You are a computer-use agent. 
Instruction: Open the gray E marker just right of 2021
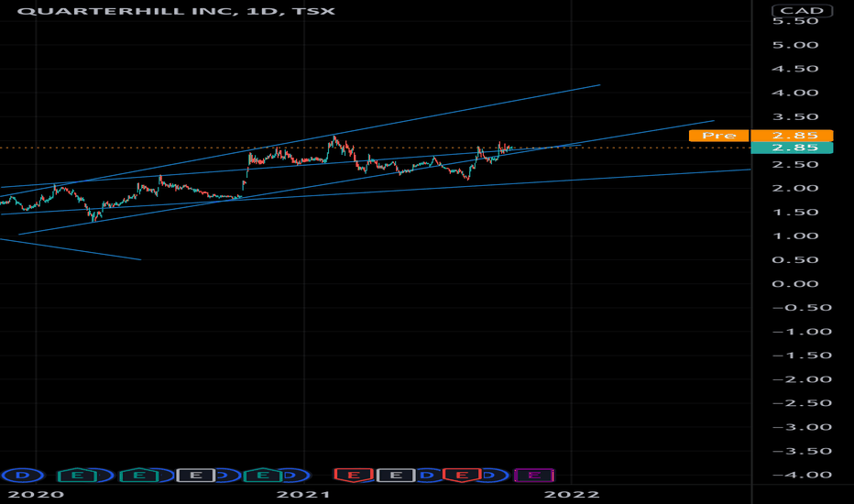point(396,476)
